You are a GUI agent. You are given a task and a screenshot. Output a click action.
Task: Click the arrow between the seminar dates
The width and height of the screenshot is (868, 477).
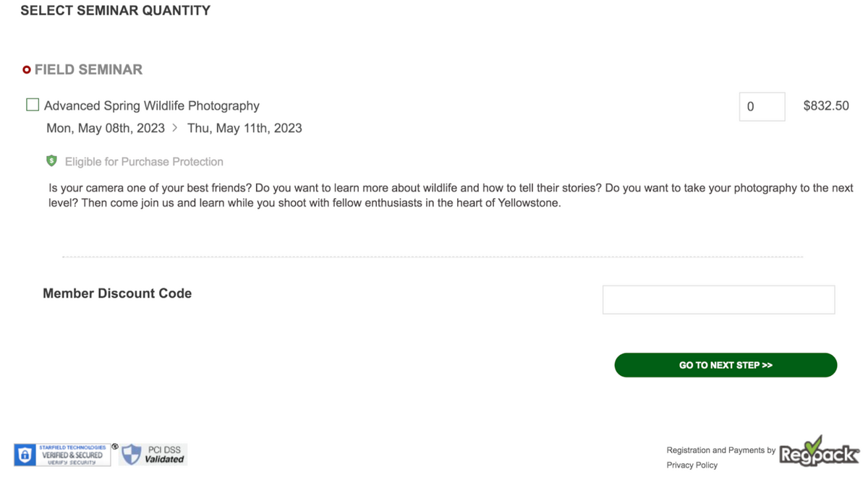click(x=175, y=128)
